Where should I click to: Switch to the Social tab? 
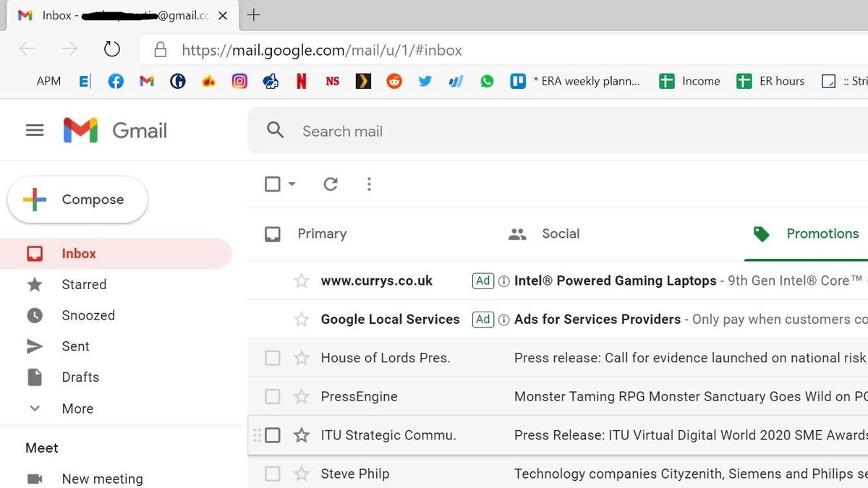[x=561, y=234]
